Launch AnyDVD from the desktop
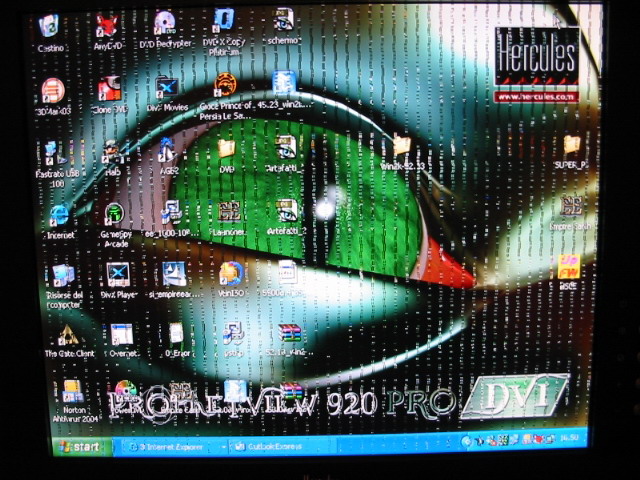 coord(107,25)
